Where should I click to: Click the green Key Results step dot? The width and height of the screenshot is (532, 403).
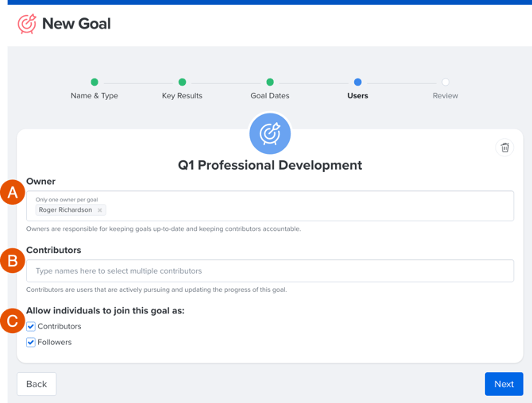pos(182,82)
